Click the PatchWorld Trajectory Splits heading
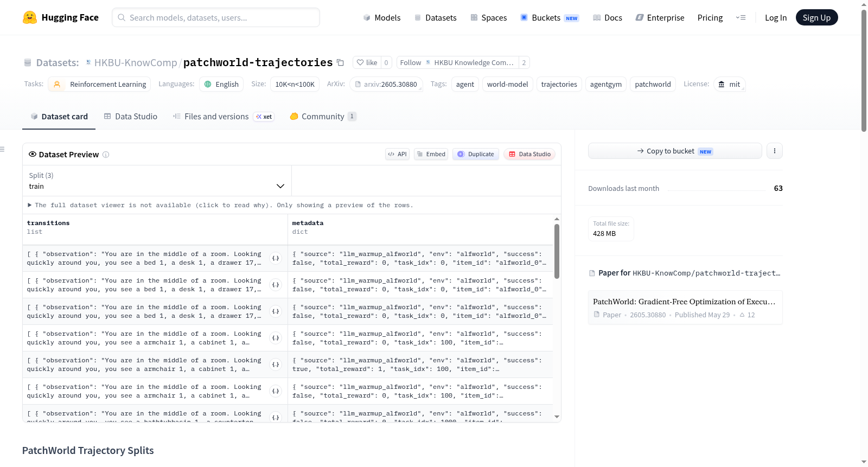Image resolution: width=868 pixels, height=467 pixels. click(x=88, y=451)
